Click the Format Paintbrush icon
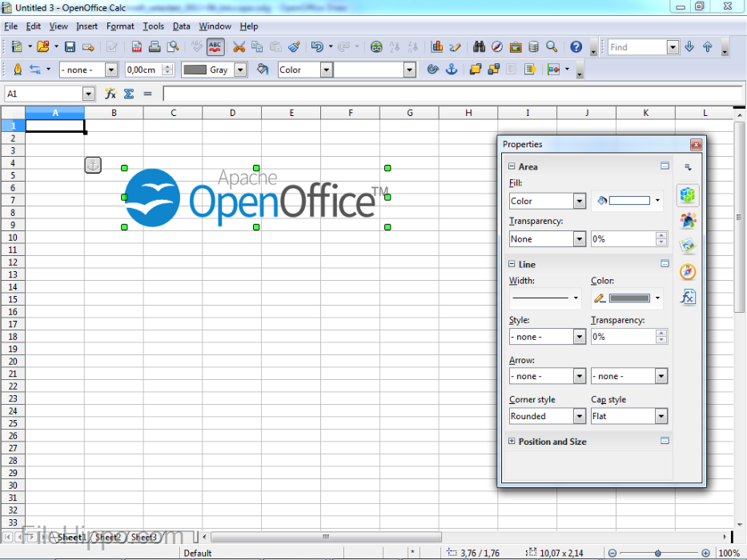The width and height of the screenshot is (747, 560). click(294, 46)
